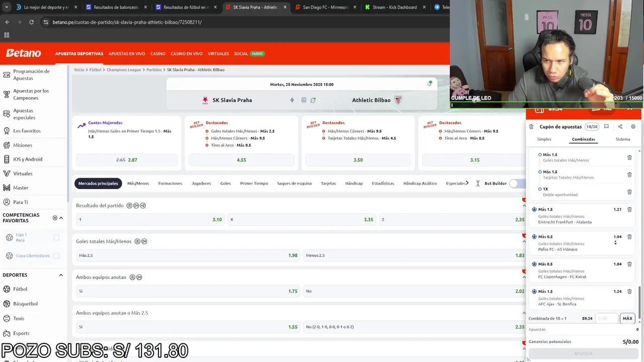The image size is (644, 362).
Task: Open Tenis in sports list
Action: click(19, 319)
